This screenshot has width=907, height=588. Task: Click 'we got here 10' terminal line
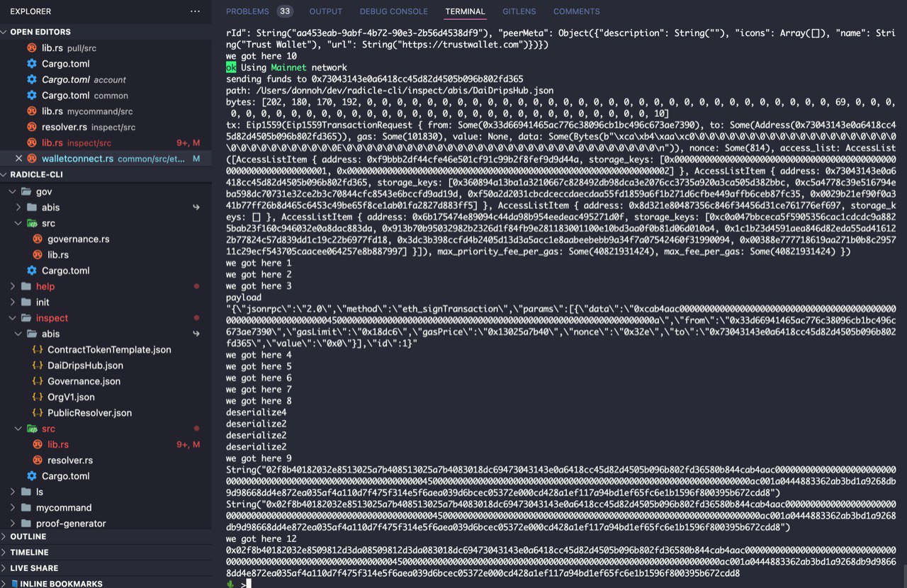coord(261,56)
